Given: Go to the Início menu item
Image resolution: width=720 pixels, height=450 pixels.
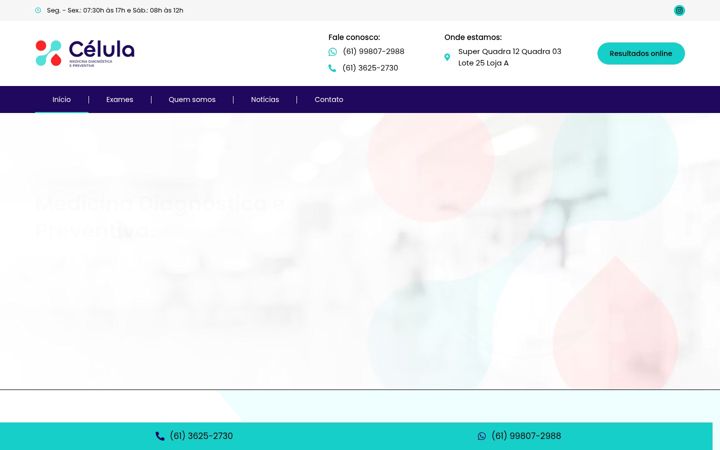Looking at the screenshot, I should pyautogui.click(x=62, y=99).
